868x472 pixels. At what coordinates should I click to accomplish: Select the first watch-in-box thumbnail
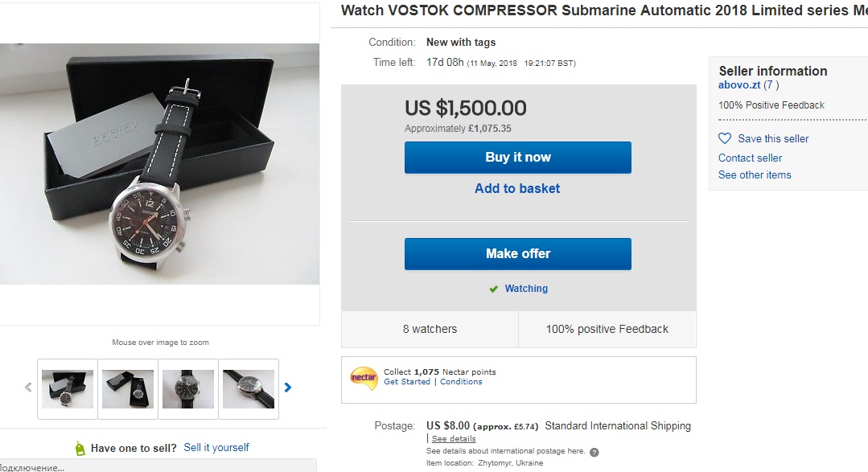click(x=68, y=389)
